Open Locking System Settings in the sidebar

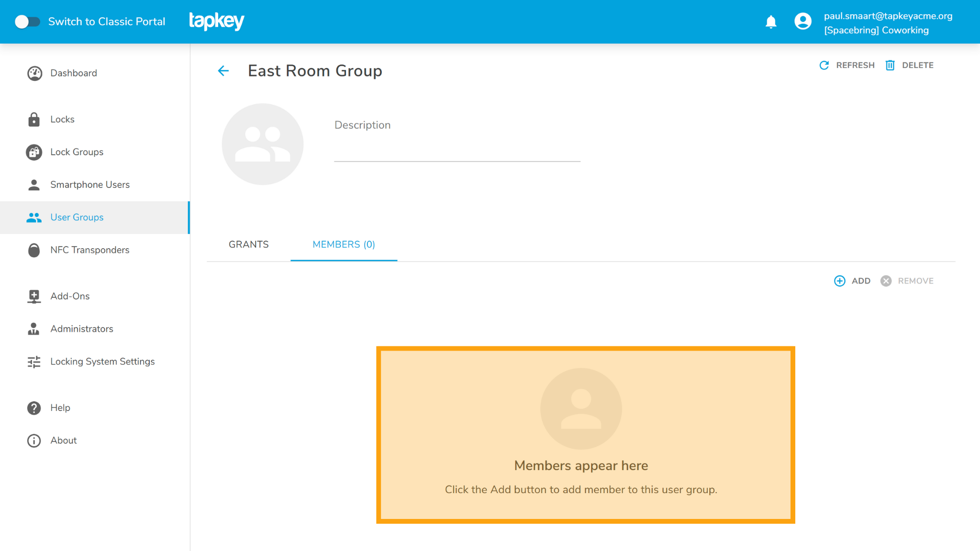[x=95, y=362]
